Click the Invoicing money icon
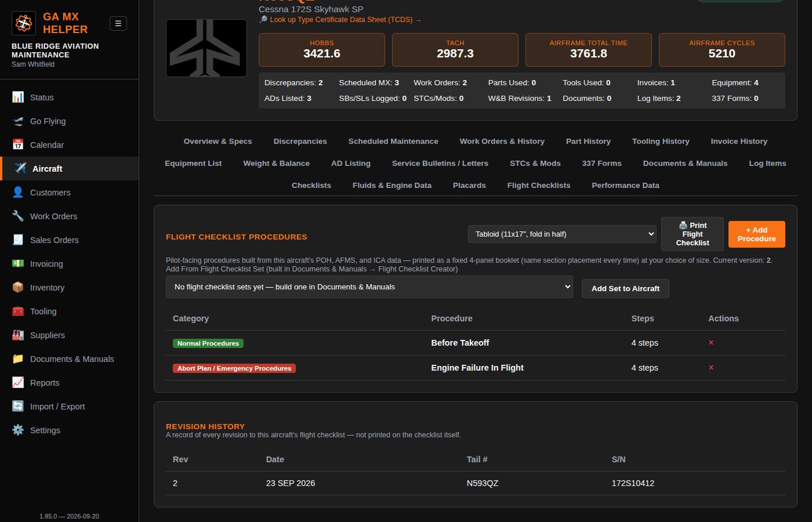 [18, 264]
